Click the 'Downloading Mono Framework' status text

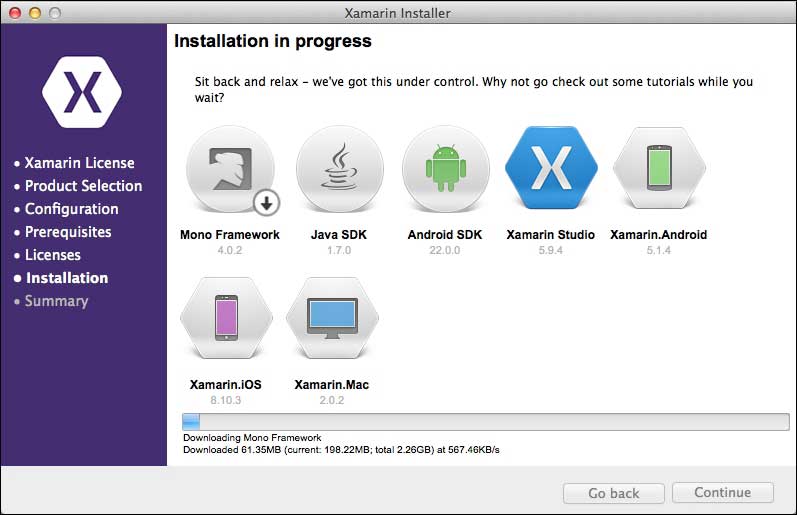pos(252,438)
